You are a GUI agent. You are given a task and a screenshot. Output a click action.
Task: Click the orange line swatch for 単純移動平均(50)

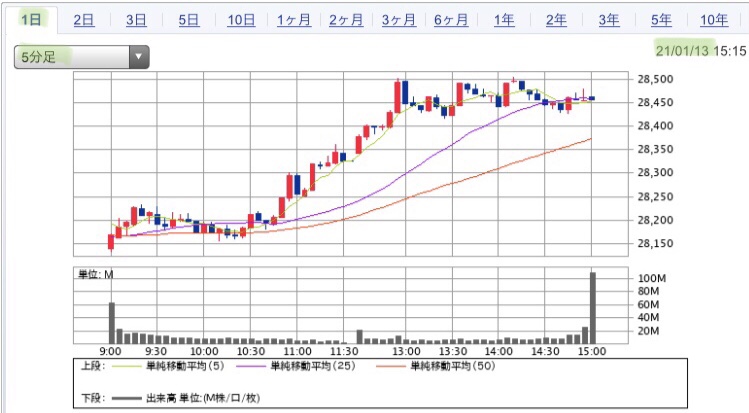[x=390, y=367]
